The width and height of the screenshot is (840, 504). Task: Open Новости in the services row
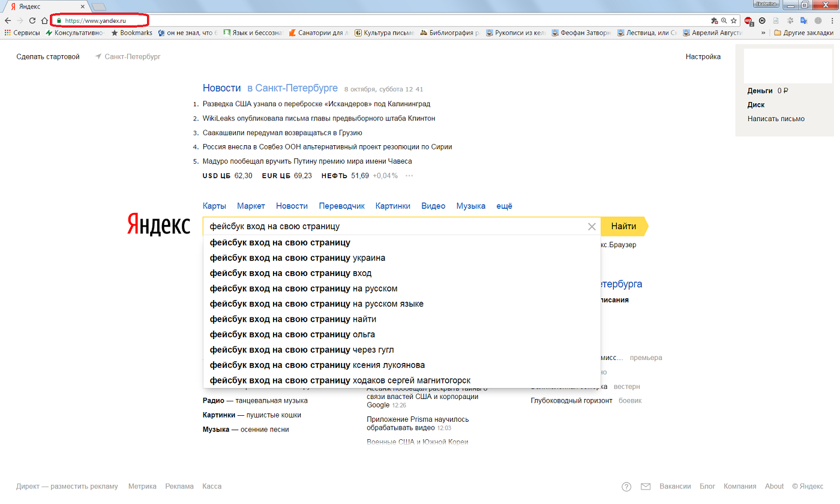[292, 206]
